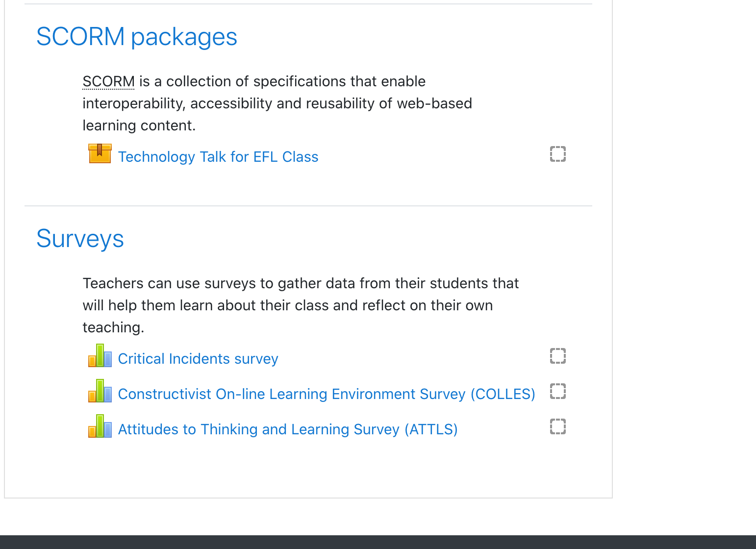The height and width of the screenshot is (549, 756).
Task: Click the divider line above Surveys heading
Action: point(308,206)
